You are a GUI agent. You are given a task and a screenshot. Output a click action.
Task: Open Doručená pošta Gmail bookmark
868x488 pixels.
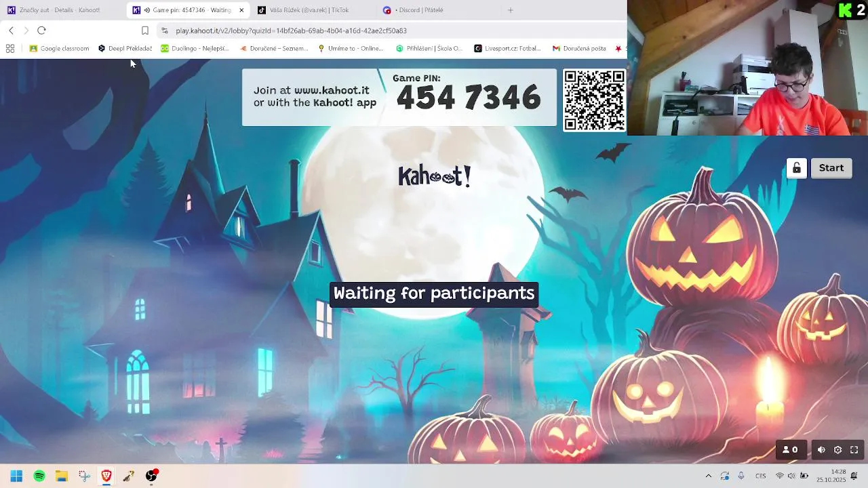580,49
